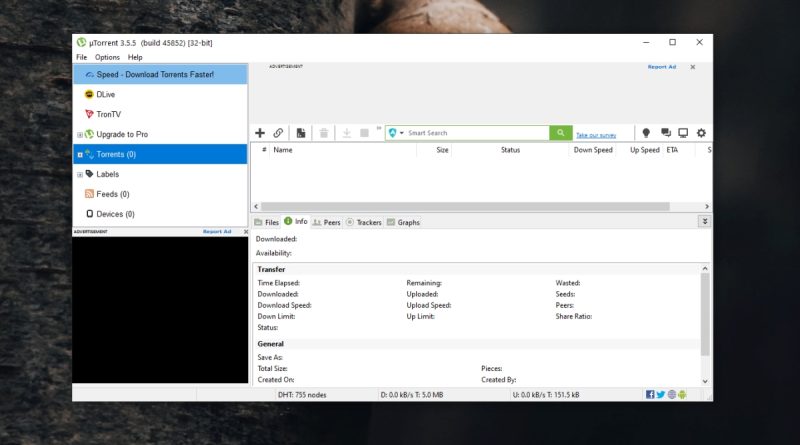800x445 pixels.
Task: Click the Android icon in status bar
Action: 682,394
